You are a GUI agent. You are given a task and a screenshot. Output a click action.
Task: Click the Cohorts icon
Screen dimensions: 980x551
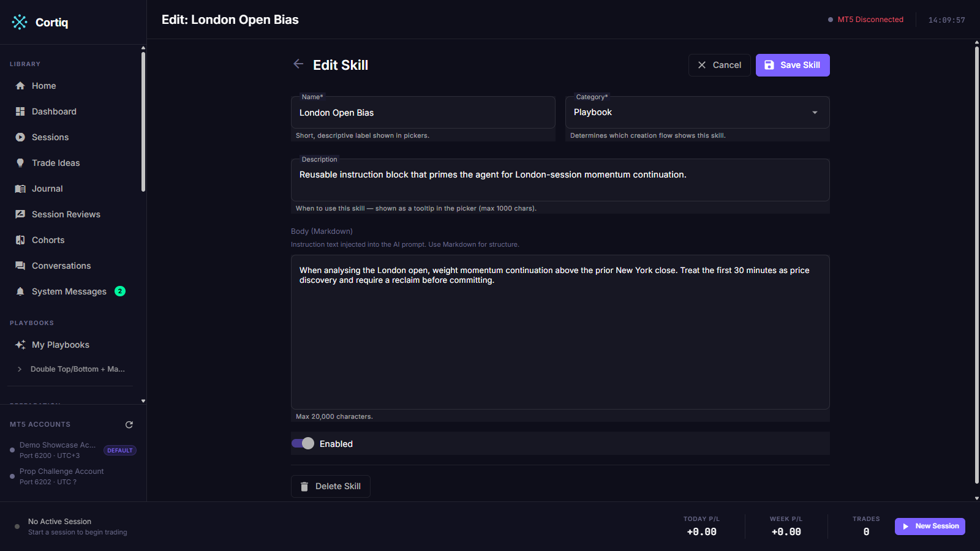(20, 240)
